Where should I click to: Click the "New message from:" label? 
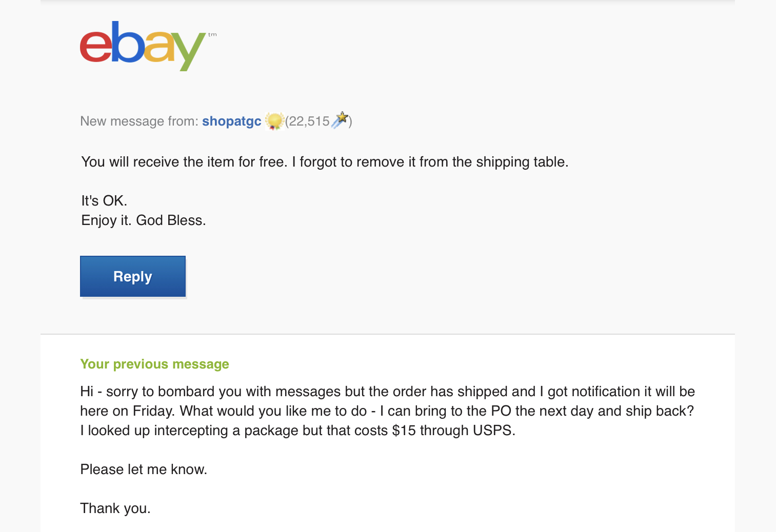tap(139, 121)
